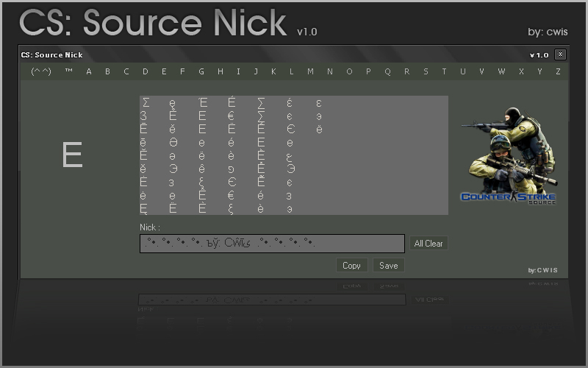The image size is (588, 368).
Task: Insert the ê circumflex character
Action: [201, 169]
